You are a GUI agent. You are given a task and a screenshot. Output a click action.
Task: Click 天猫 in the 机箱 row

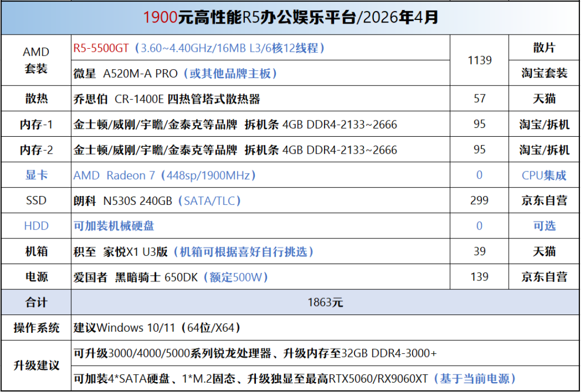544,252
